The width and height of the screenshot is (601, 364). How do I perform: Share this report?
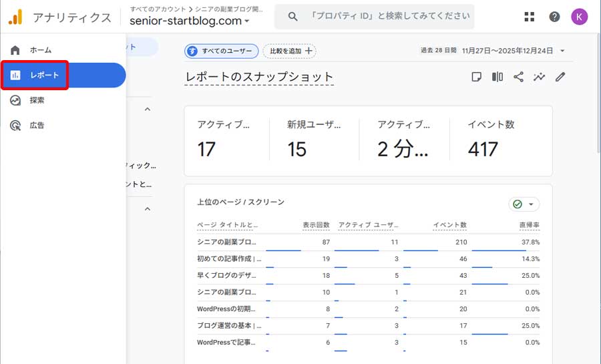[x=518, y=77]
